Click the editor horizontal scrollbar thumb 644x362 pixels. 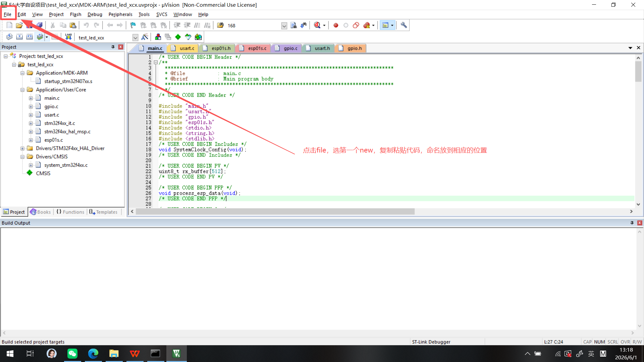click(x=275, y=212)
